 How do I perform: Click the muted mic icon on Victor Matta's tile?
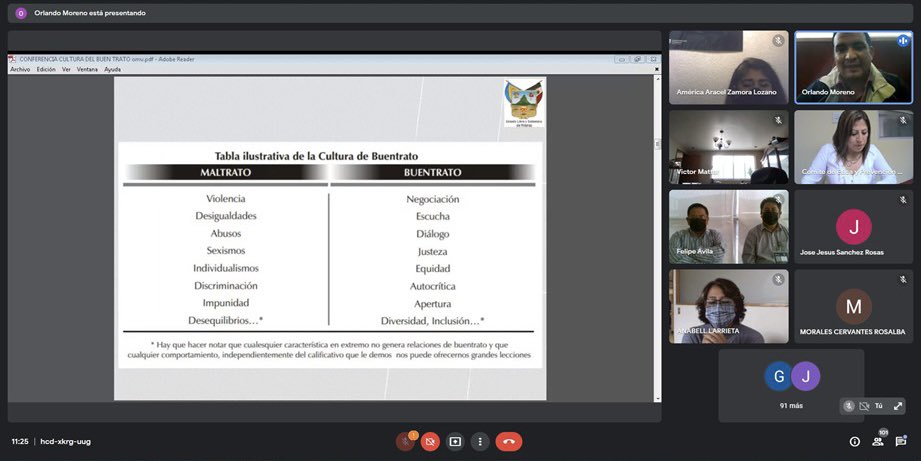[x=778, y=120]
